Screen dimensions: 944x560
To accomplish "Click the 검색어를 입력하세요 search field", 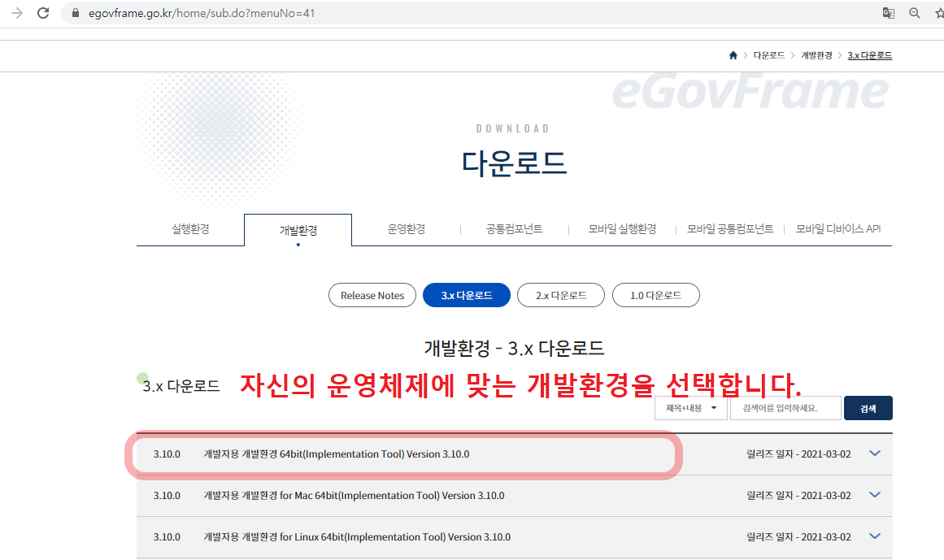I will click(785, 409).
